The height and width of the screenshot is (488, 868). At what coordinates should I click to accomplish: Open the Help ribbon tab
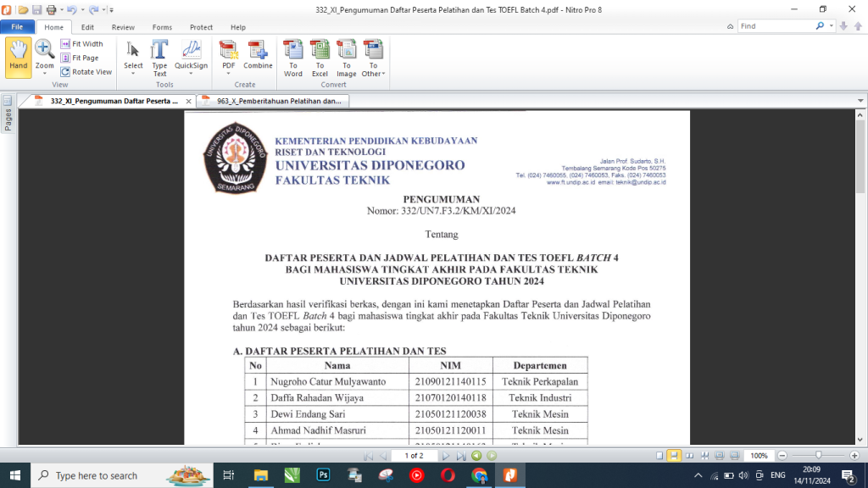238,27
